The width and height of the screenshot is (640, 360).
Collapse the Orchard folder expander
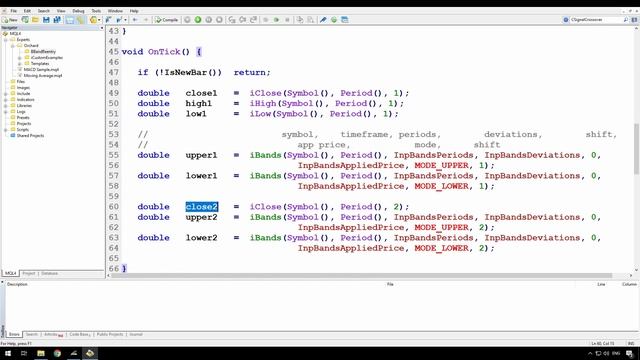(13, 46)
